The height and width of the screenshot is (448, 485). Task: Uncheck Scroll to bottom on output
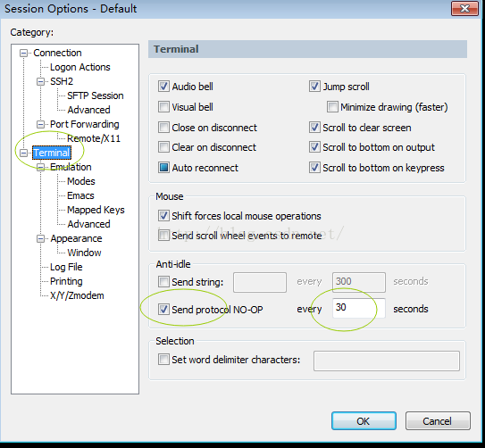(314, 147)
